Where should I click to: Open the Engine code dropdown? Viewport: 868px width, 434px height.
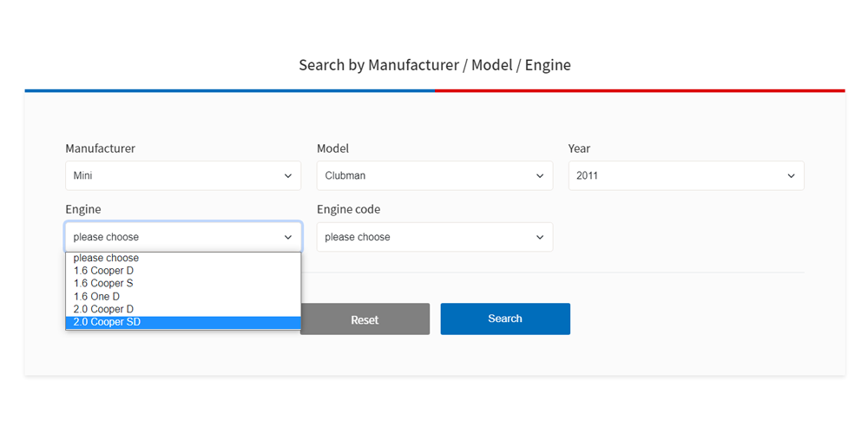point(435,237)
